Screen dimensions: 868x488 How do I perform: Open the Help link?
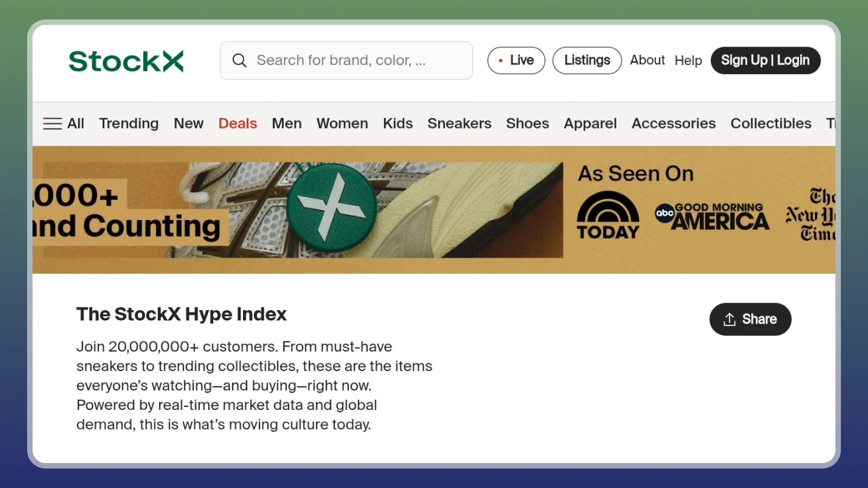tap(688, 61)
